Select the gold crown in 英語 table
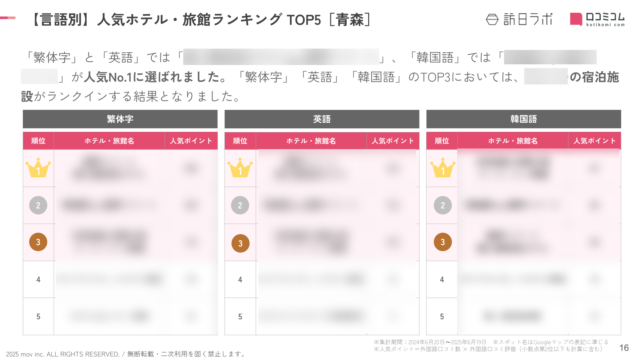The image size is (644, 362). 240,168
